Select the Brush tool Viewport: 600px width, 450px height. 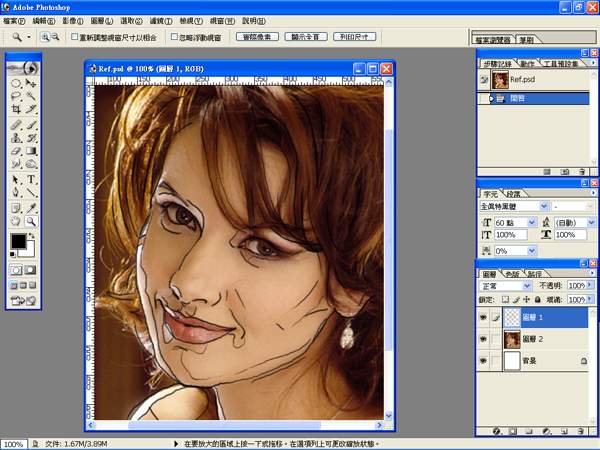31,125
